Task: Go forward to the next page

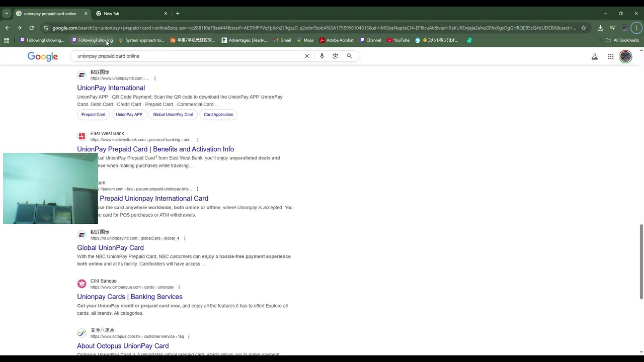Action: tap(19, 28)
